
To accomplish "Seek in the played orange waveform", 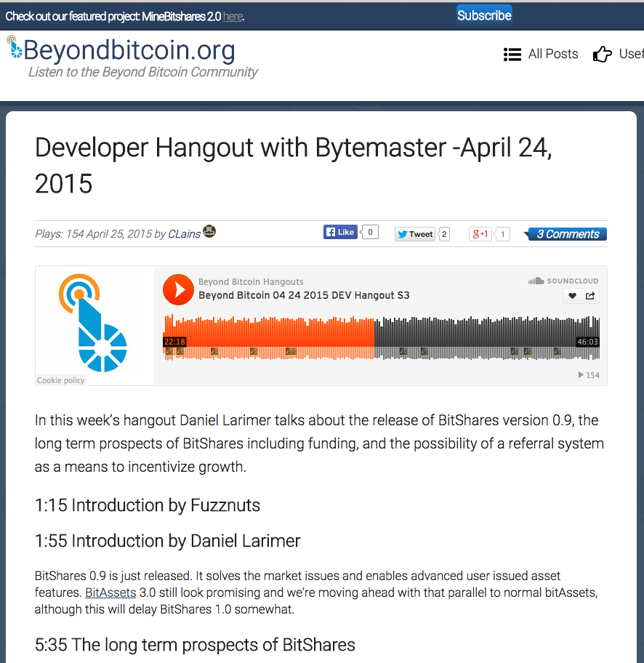I will (269, 337).
